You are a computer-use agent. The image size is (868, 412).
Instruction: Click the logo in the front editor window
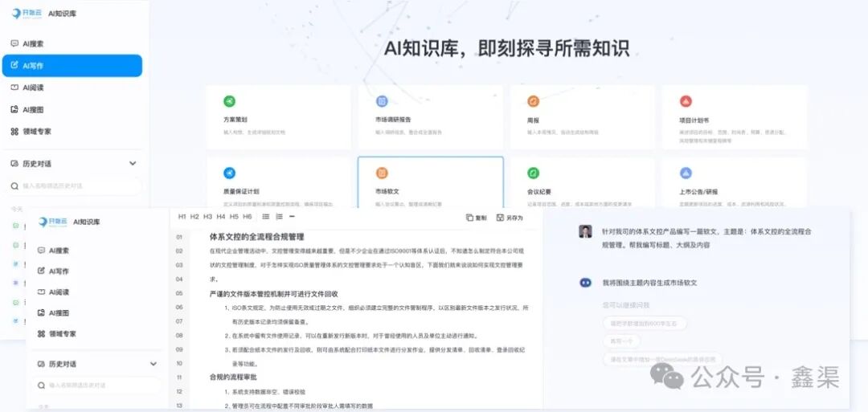(x=51, y=222)
